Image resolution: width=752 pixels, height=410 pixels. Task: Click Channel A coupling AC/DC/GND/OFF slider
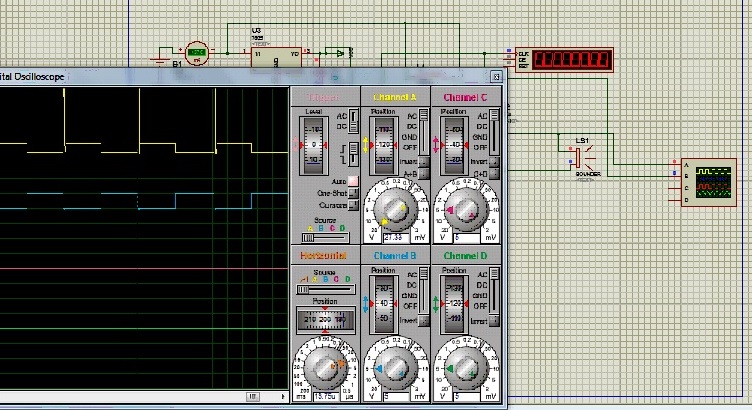point(424,131)
